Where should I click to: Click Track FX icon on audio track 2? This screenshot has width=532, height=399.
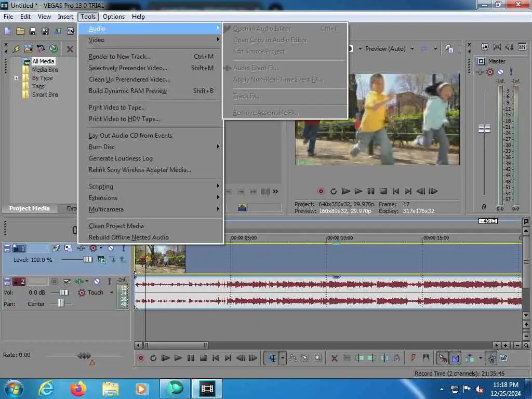coord(79,281)
